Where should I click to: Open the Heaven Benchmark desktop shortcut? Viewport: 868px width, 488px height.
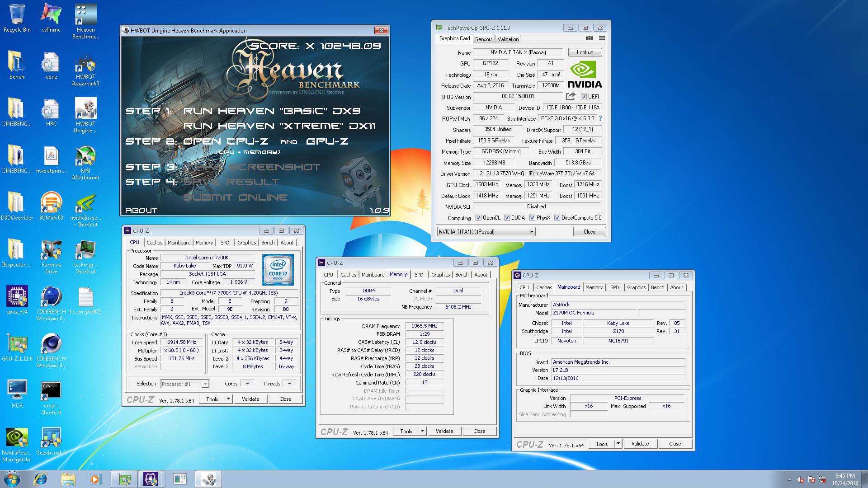tap(85, 21)
